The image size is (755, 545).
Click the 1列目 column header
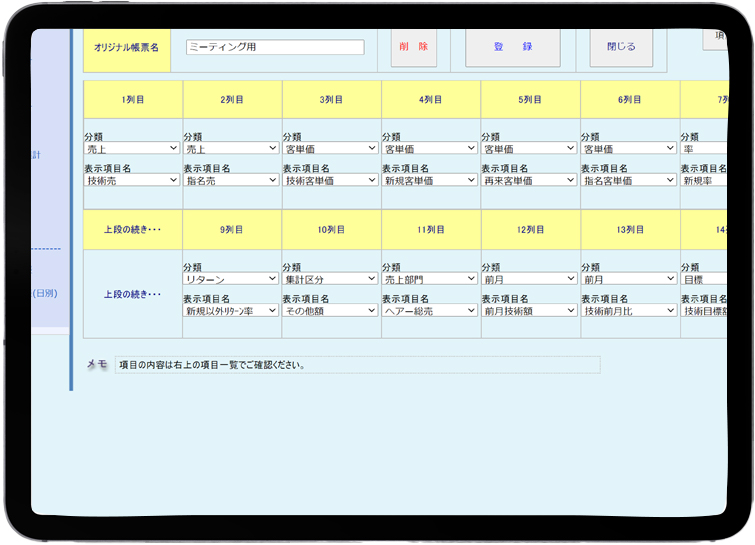(132, 100)
